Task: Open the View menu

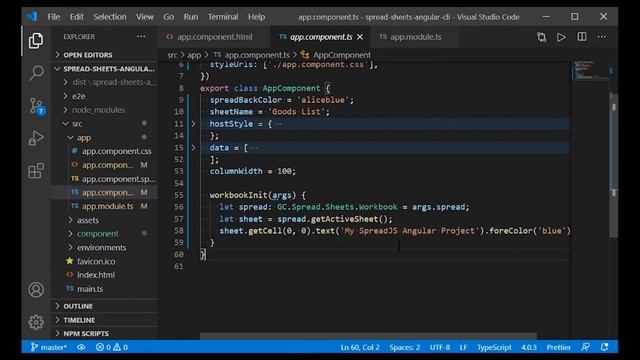Action: 145,17
